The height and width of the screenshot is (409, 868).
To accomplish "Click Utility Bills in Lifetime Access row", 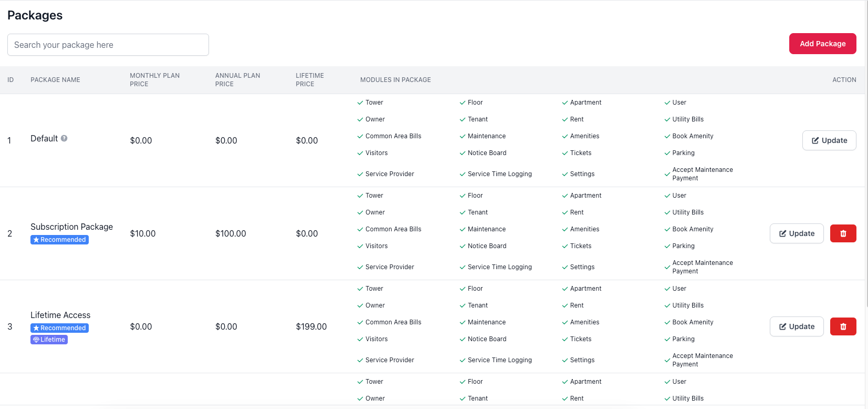I will point(688,305).
